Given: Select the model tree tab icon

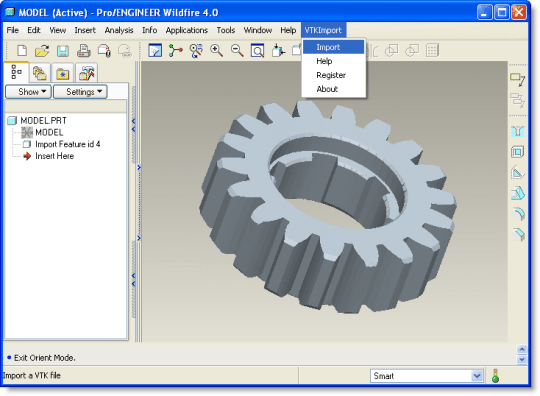Looking at the screenshot, I should [x=16, y=72].
